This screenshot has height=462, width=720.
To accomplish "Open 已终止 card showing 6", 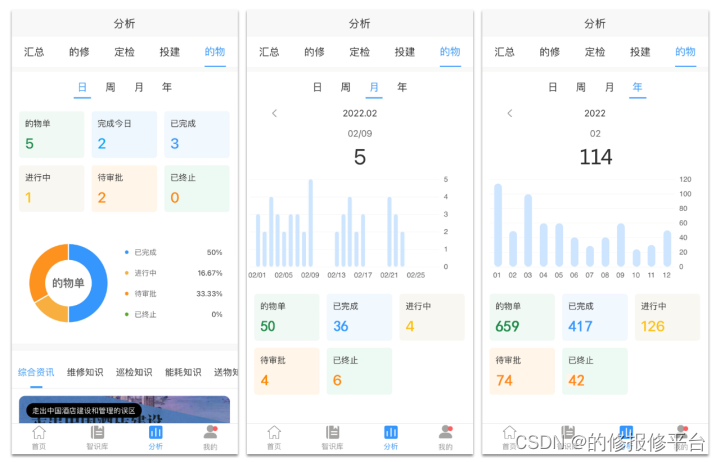I will 360,371.
